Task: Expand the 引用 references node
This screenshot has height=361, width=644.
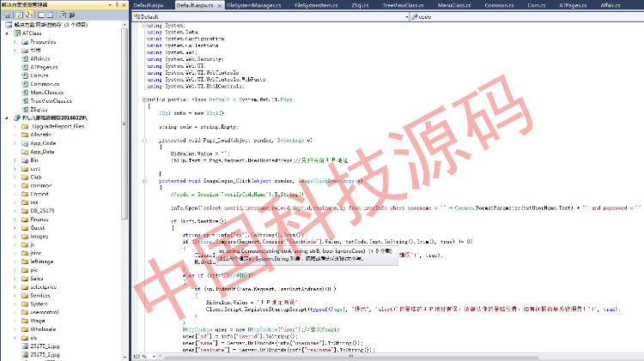Action: (x=15, y=50)
